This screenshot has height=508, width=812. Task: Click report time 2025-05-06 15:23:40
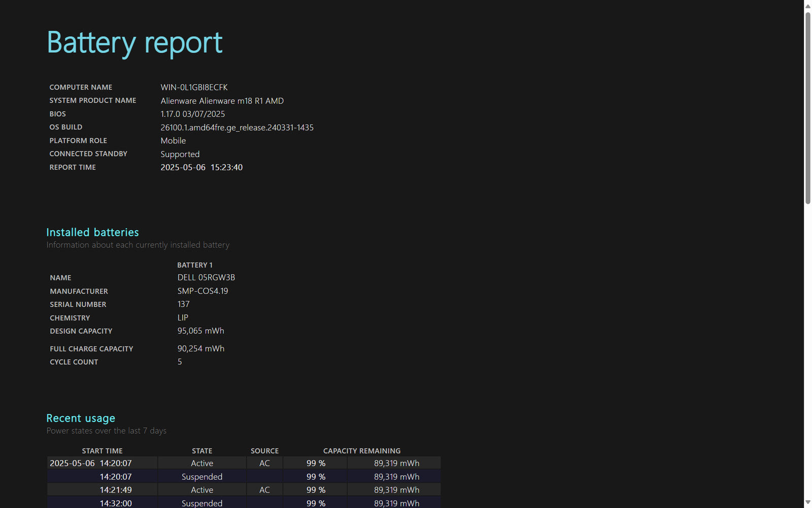[x=201, y=167]
